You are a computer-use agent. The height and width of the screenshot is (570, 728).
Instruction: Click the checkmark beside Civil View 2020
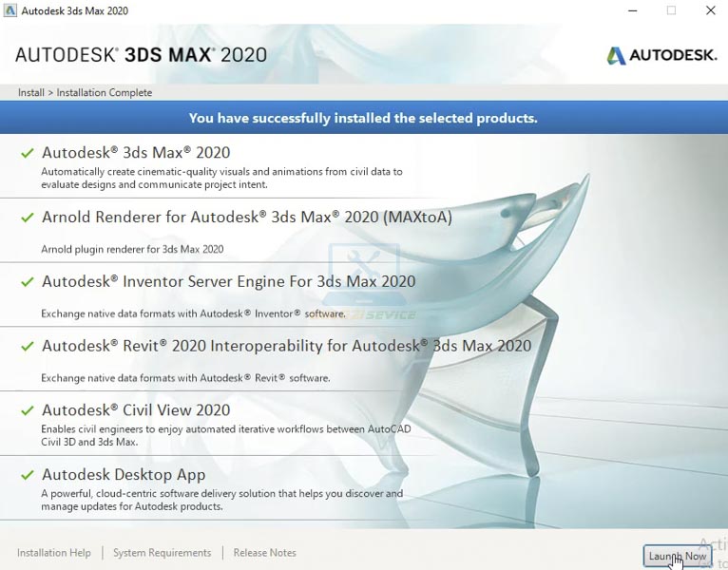28,411
